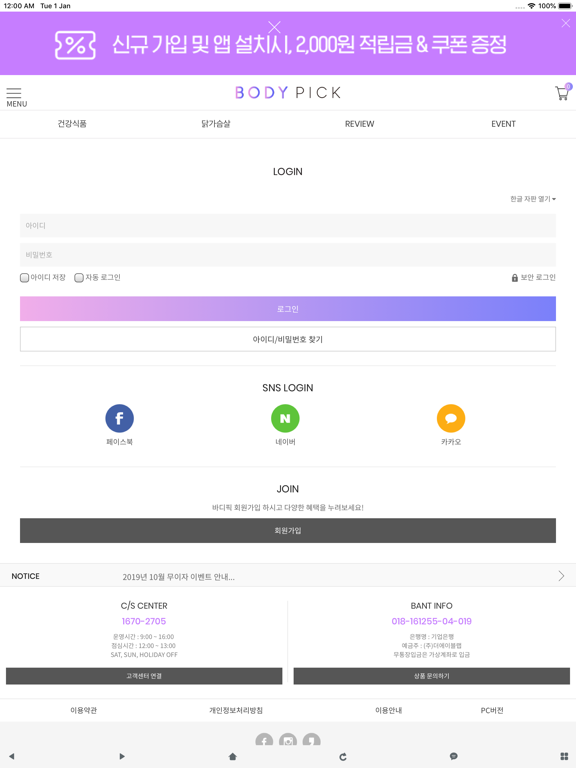Go forward with the right arrow icon
Viewport: 576px width, 768px height.
tap(122, 756)
